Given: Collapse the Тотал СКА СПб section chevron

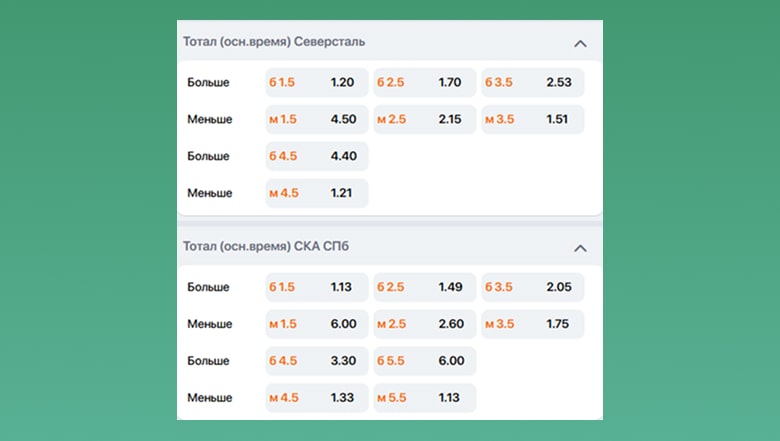Looking at the screenshot, I should pyautogui.click(x=580, y=248).
